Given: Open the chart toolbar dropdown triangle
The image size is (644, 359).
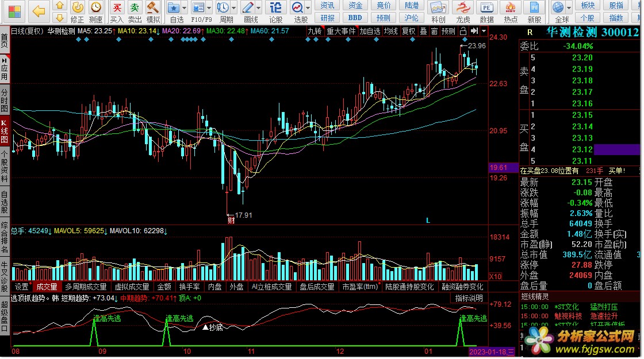Looking at the screenshot, I should [x=484, y=31].
